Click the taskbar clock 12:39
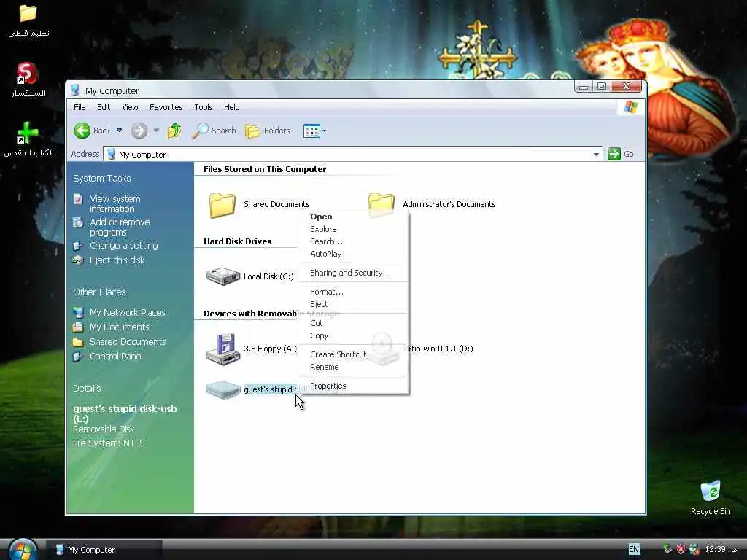 [721, 549]
